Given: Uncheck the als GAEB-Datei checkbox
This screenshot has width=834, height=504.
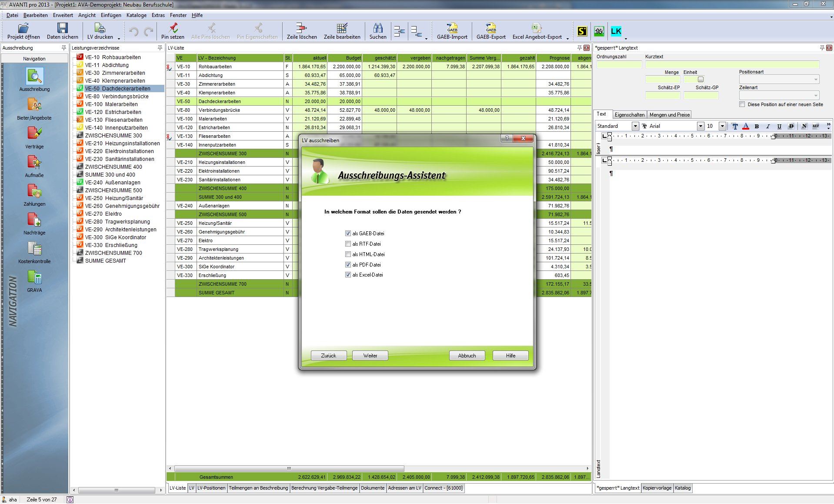Looking at the screenshot, I should (x=348, y=234).
